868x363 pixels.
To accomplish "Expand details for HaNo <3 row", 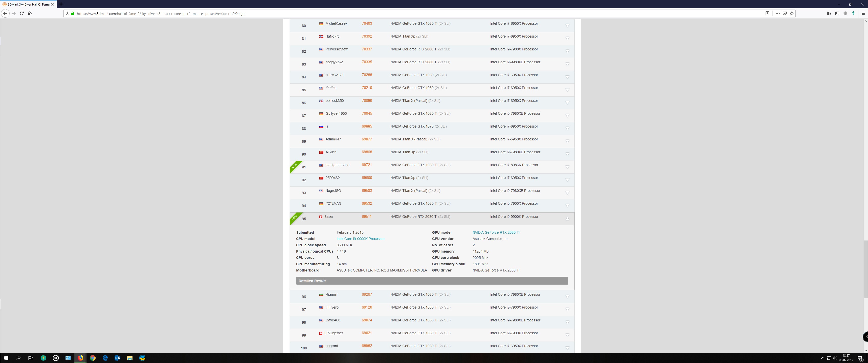I will click(x=567, y=38).
